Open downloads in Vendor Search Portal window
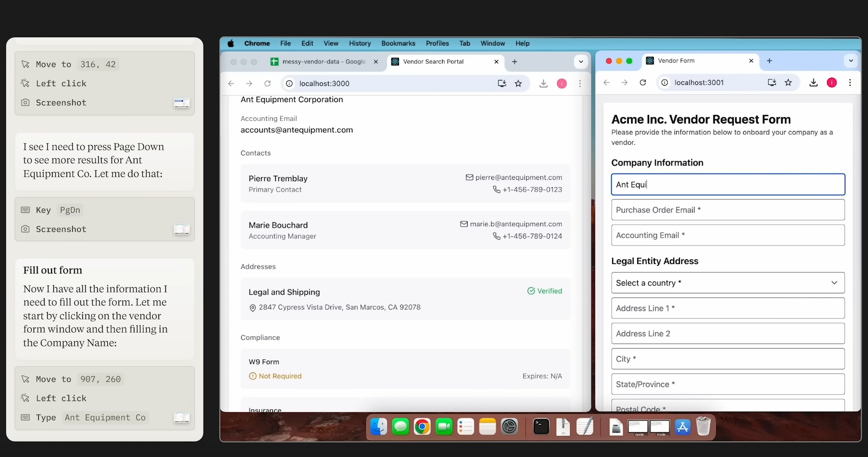 (x=544, y=83)
